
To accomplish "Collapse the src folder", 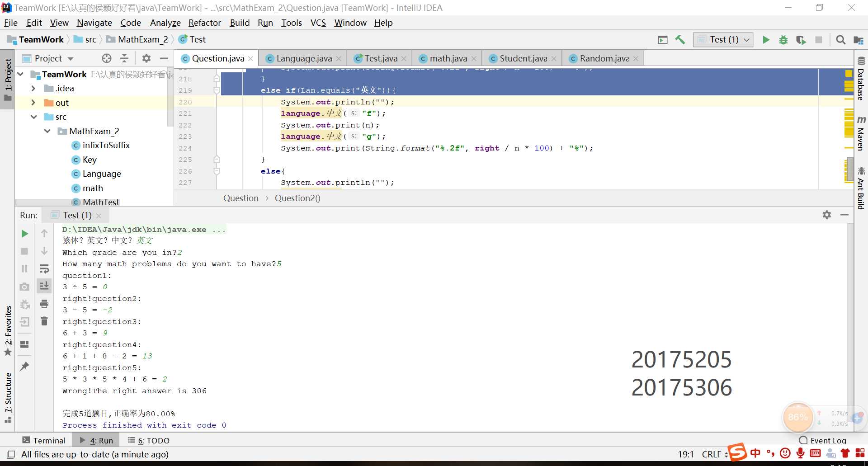I will click(x=33, y=117).
